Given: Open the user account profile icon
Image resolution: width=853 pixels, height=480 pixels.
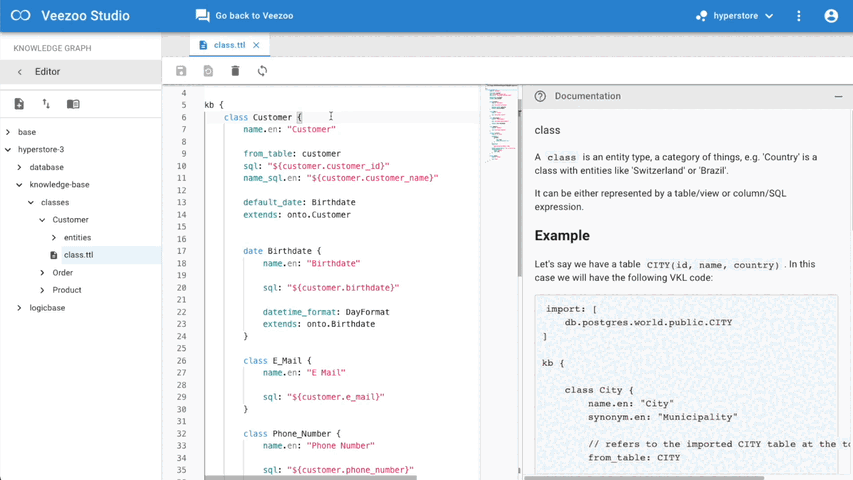Looking at the screenshot, I should pyautogui.click(x=831, y=16).
